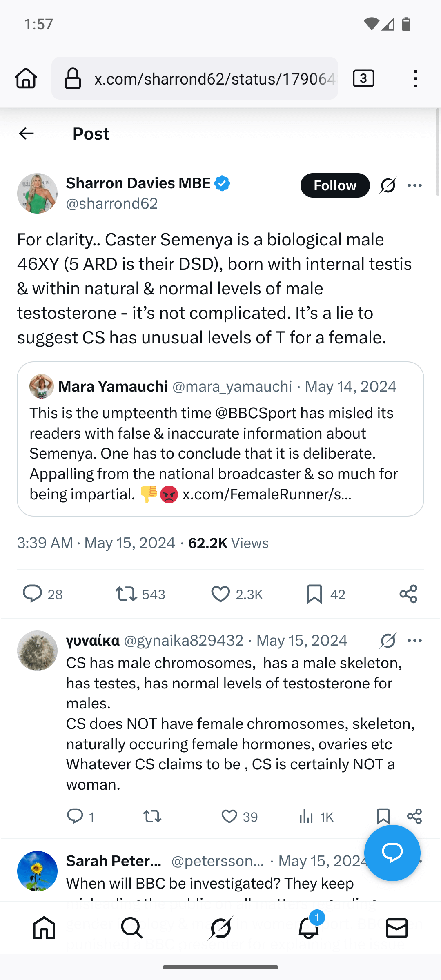Like γυναίκα's reply with 39 likes

pyautogui.click(x=229, y=817)
